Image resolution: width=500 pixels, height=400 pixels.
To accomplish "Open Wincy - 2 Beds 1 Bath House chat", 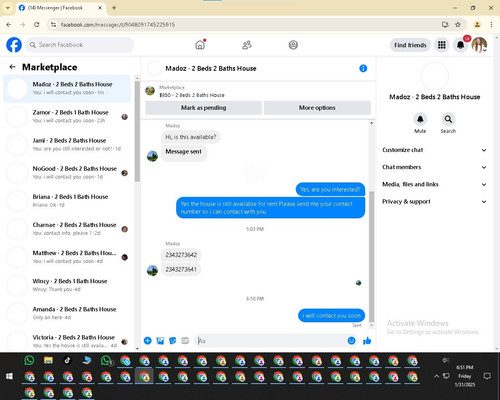I will 67,285.
